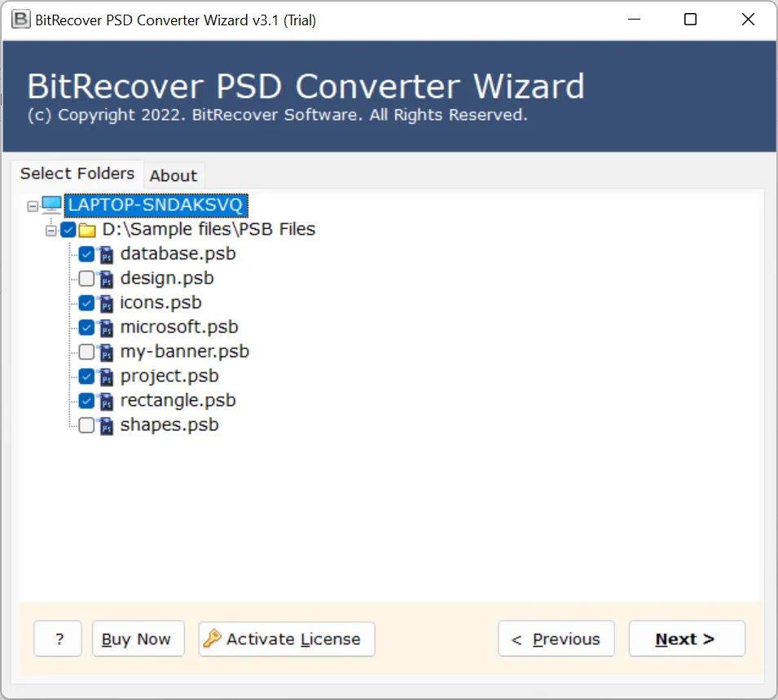
Task: Uncheck the D:\Sample files\PSB Files folder checkbox
Action: click(x=68, y=229)
